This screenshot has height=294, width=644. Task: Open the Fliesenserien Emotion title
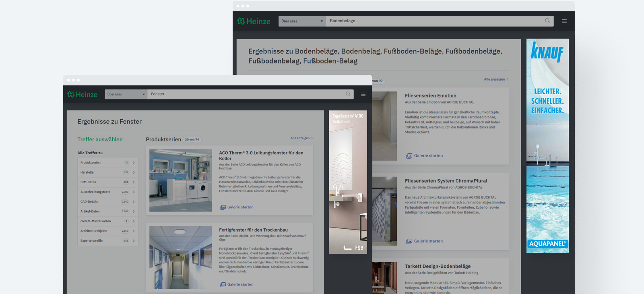[x=431, y=96]
